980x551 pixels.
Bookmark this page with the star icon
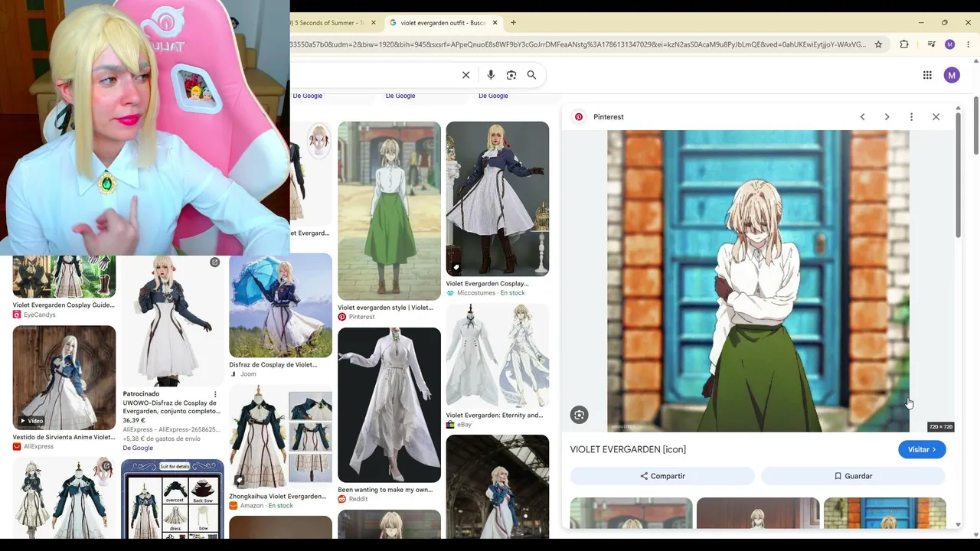pos(878,44)
